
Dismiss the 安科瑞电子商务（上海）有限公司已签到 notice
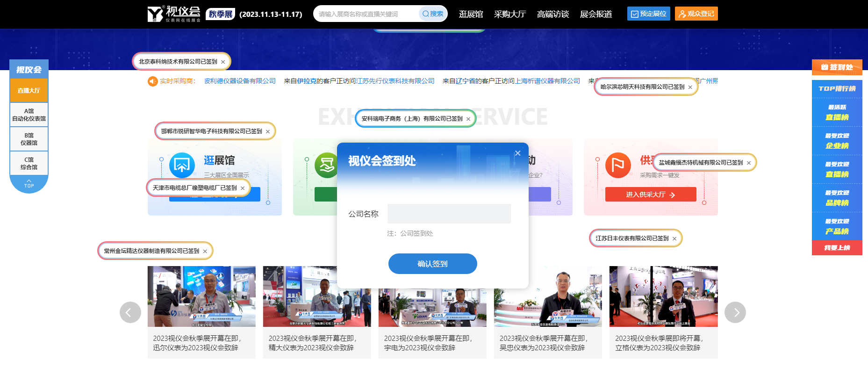pyautogui.click(x=468, y=119)
